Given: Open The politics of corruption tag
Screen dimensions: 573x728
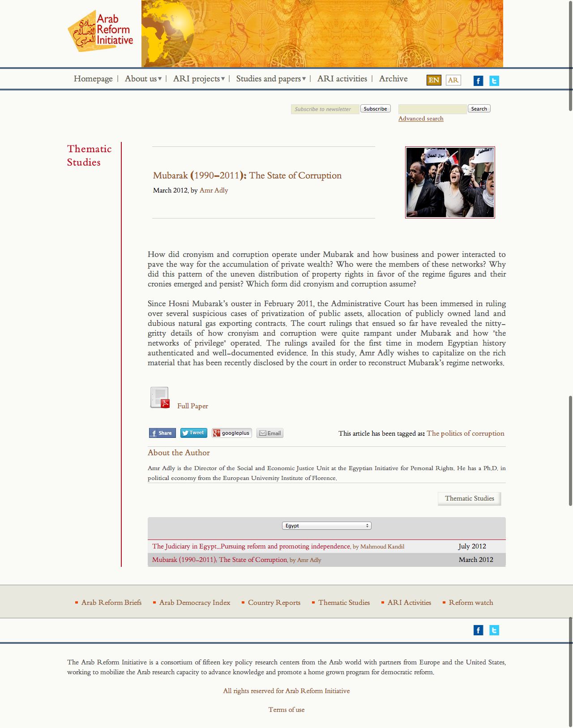Looking at the screenshot, I should pos(466,433).
